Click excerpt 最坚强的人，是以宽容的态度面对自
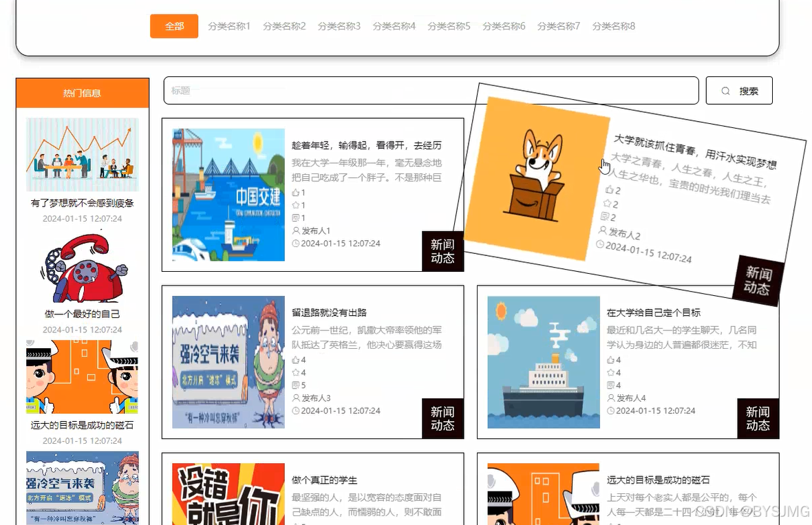 367,505
